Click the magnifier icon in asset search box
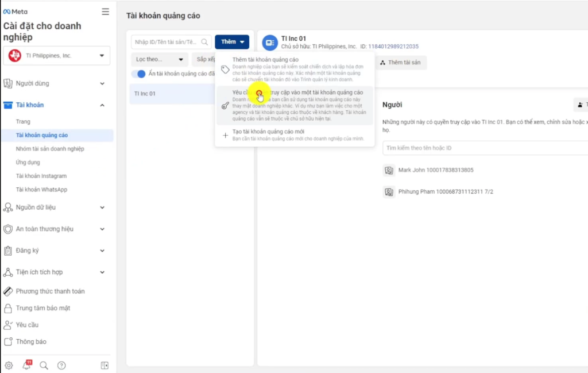 coord(204,42)
